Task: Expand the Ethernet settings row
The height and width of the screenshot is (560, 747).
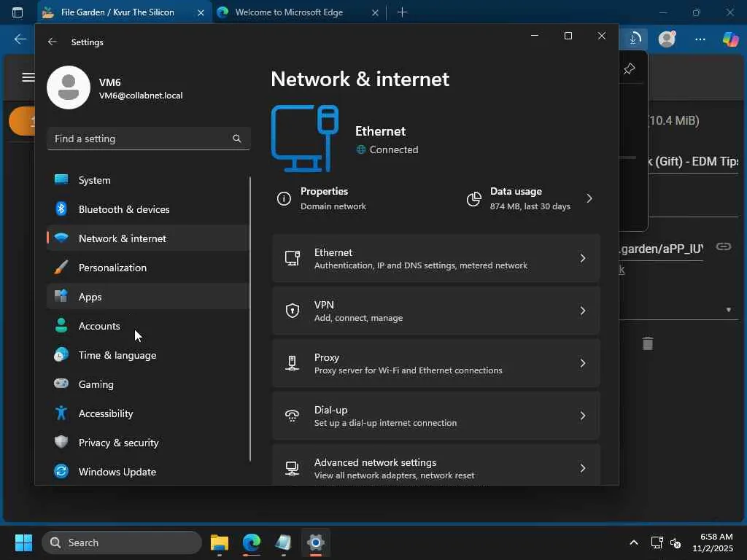Action: [x=436, y=258]
